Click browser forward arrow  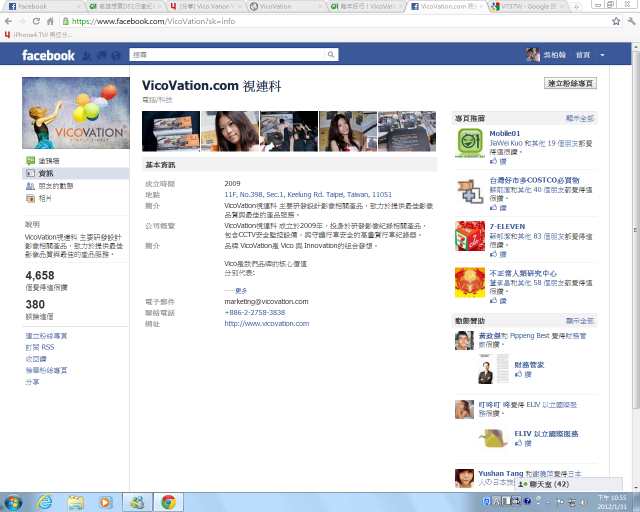22,21
